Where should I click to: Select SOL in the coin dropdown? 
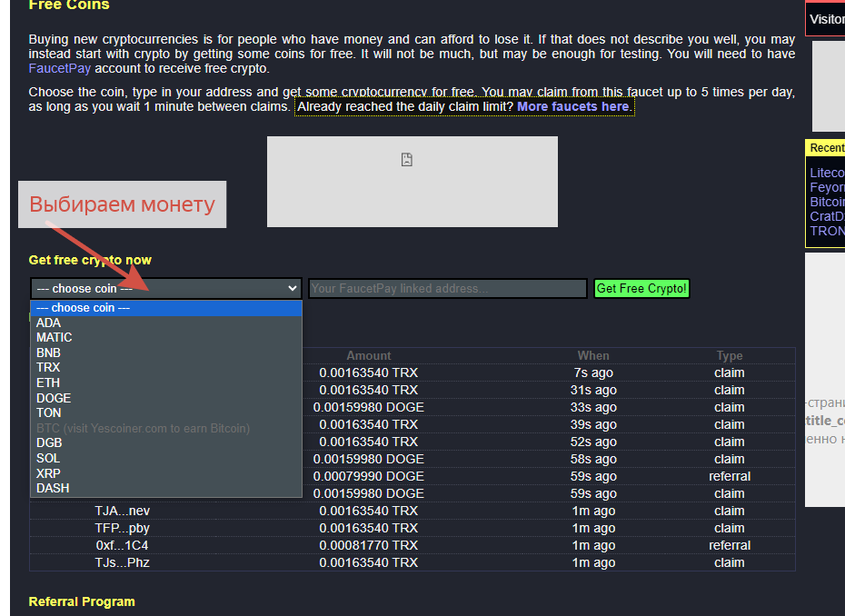pyautogui.click(x=166, y=458)
